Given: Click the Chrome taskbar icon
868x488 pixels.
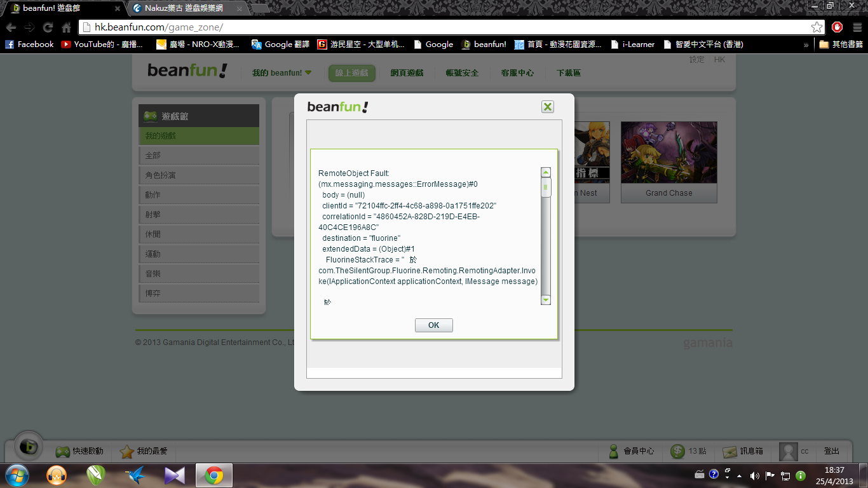Looking at the screenshot, I should click(x=214, y=475).
